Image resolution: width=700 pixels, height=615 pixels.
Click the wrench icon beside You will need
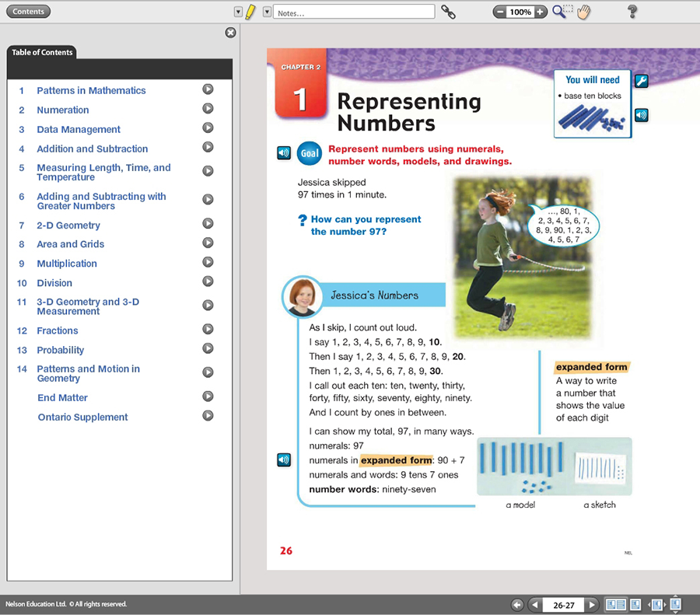click(641, 81)
